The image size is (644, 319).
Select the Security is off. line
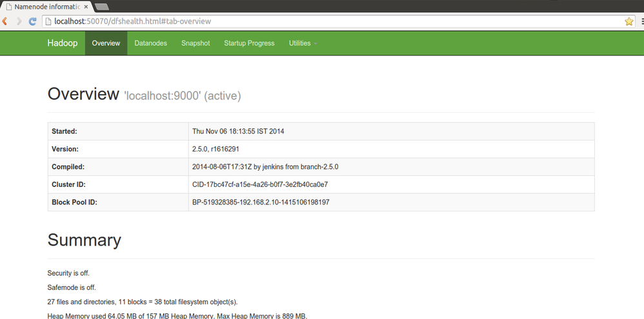tap(68, 273)
